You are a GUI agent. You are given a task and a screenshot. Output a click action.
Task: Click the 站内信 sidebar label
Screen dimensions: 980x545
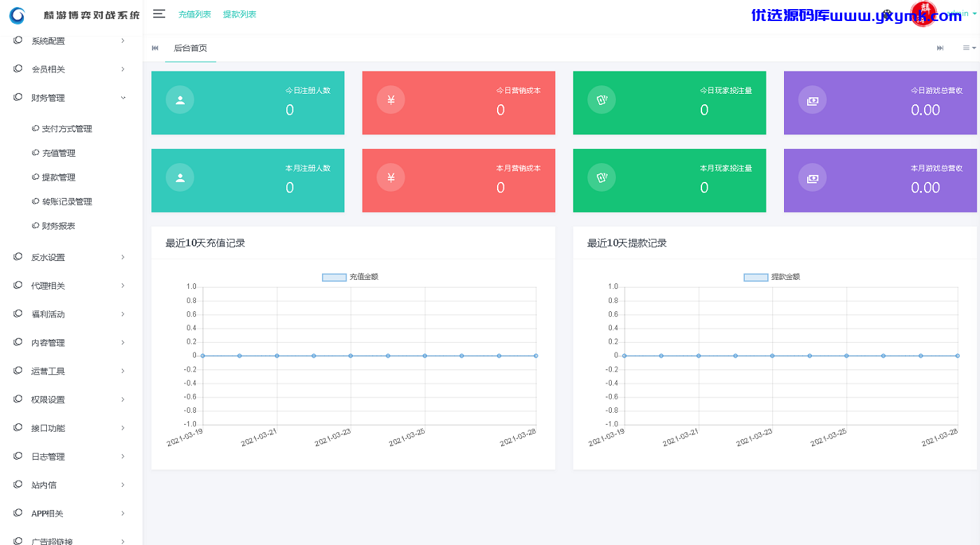pyautogui.click(x=44, y=485)
